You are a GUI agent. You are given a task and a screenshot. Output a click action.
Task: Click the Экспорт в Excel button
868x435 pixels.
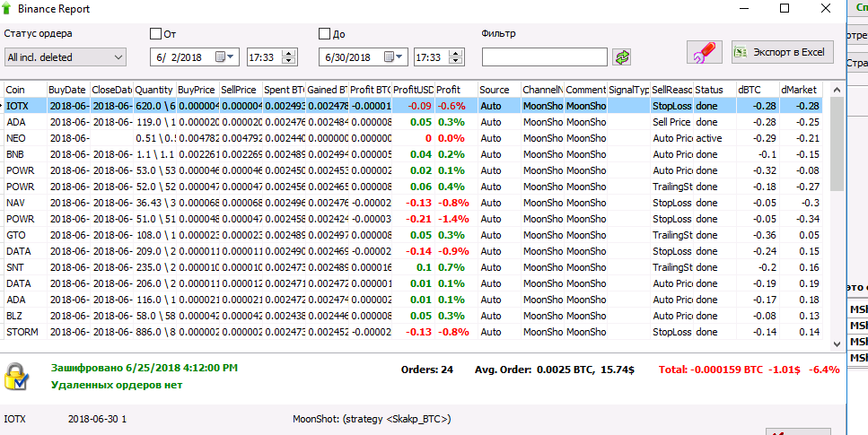[x=783, y=52]
